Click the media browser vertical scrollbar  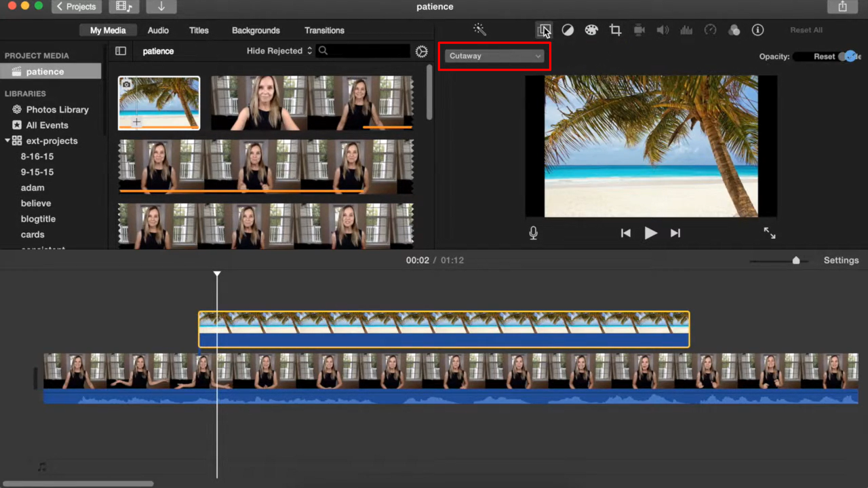(x=429, y=92)
